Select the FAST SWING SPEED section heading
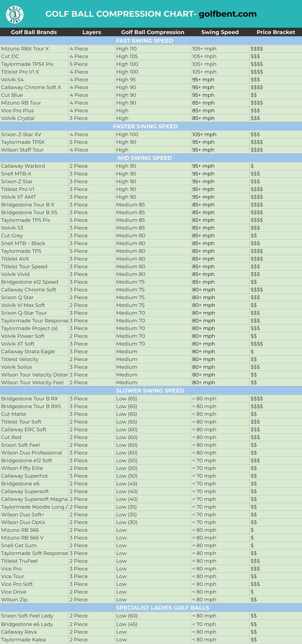 point(144,40)
